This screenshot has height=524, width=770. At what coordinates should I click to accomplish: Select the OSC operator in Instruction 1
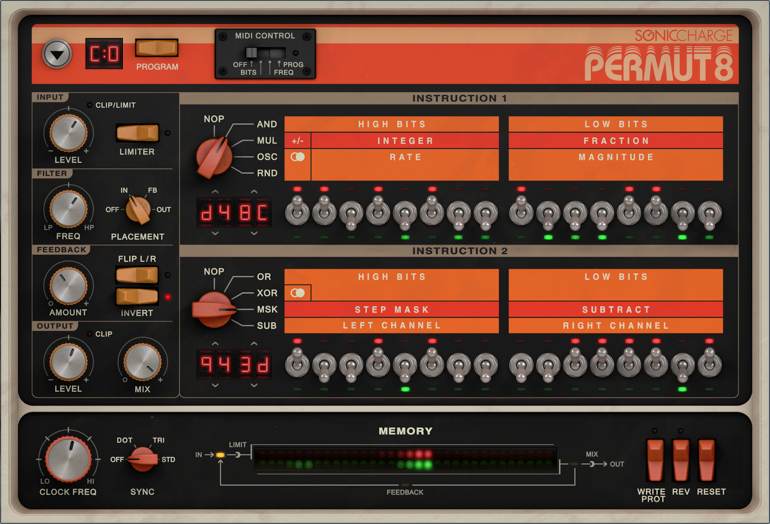pos(267,156)
